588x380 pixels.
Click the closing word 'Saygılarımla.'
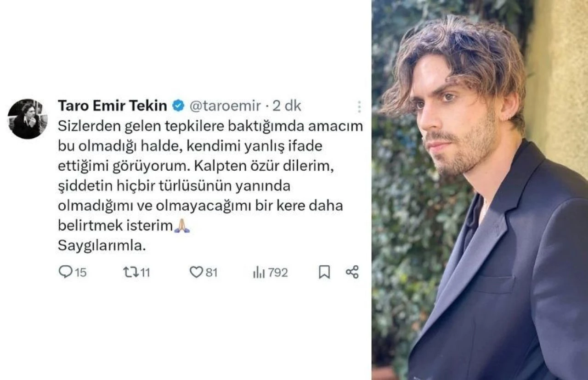[x=102, y=246]
